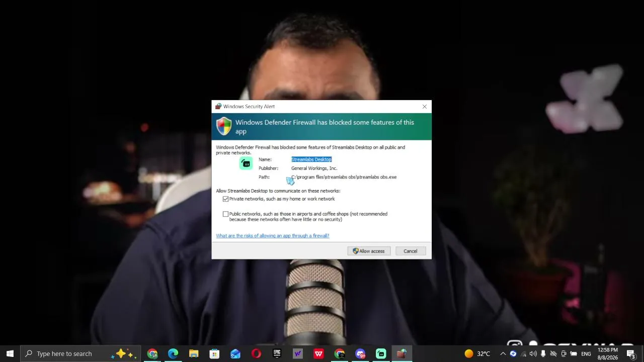Open the Discord-style app with notification badge

tap(360, 353)
